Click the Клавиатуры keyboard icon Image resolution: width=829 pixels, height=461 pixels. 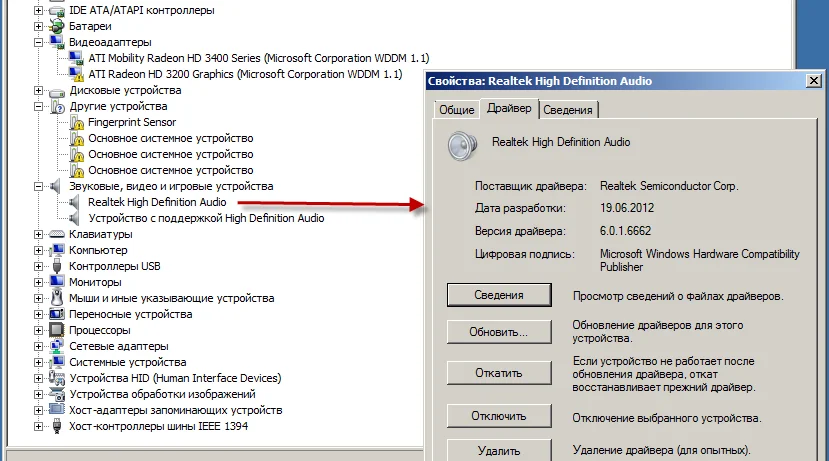[x=57, y=234]
